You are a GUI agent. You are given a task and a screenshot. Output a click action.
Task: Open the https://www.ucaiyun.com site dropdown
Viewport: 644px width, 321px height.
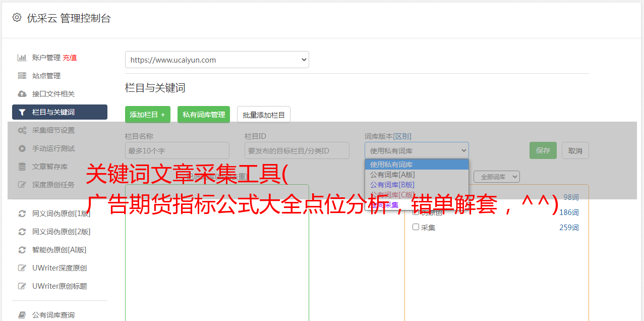[x=217, y=60]
